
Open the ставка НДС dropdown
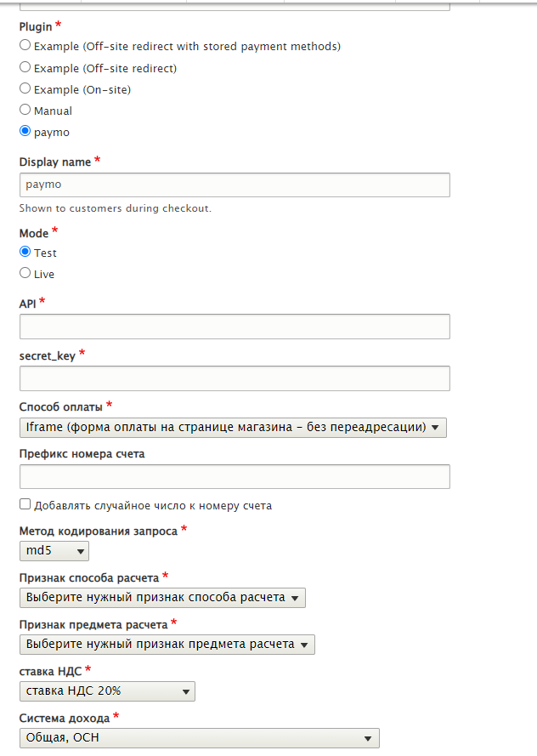107,691
